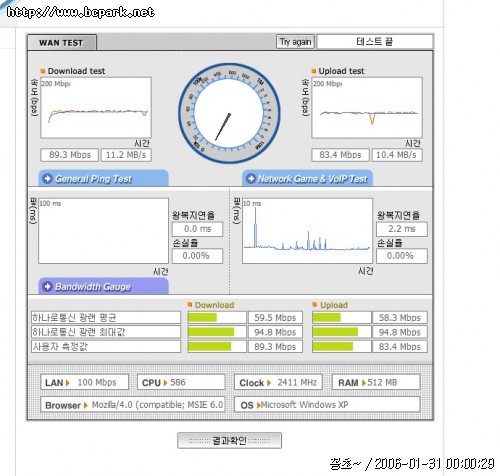Click the Upload test graph
The height and width of the screenshot is (476, 500).
pyautogui.click(x=367, y=108)
